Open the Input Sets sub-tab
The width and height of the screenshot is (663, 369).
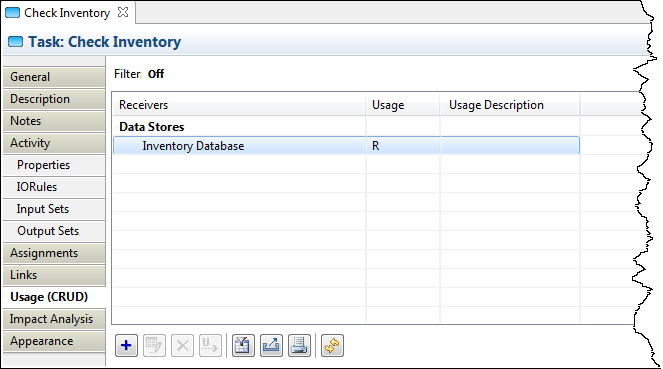point(54,209)
